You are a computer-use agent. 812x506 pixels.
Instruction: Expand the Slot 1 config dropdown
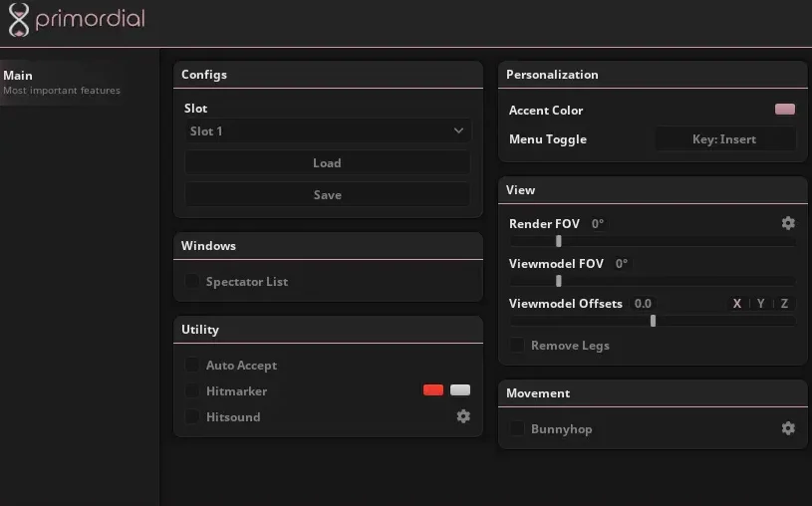[327, 131]
